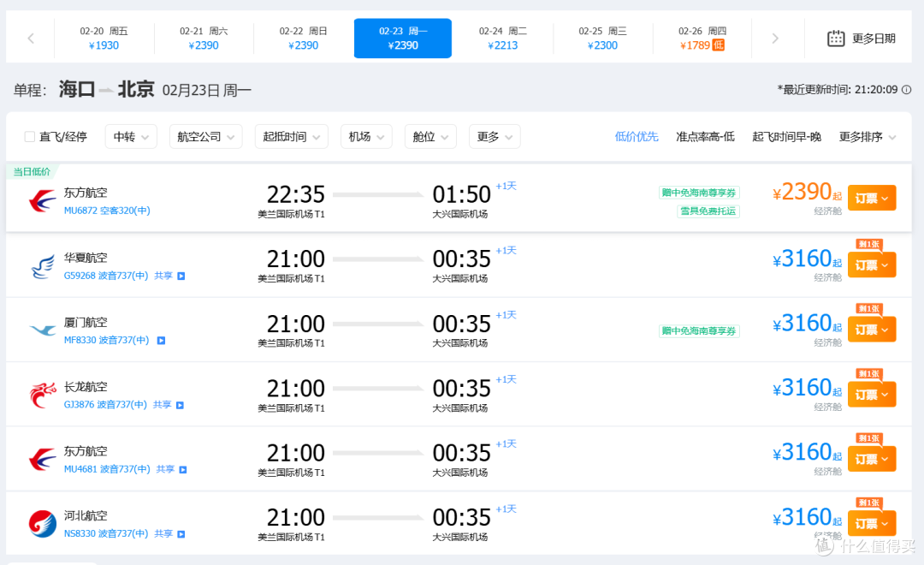
Task: Open flight number GJ3876 波音737 details
Action: tap(105, 405)
